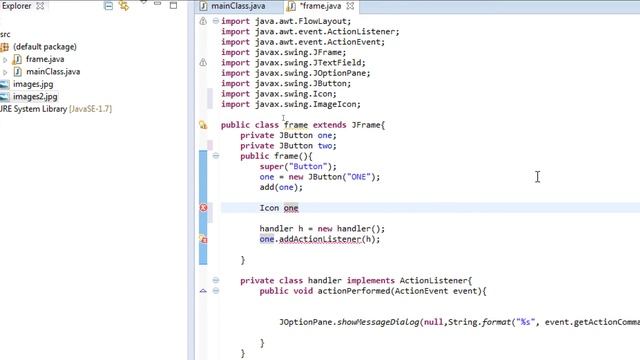The width and height of the screenshot is (640, 360).
Task: Click 'import java.awt.event.ActionListener;' line
Action: click(x=310, y=31)
